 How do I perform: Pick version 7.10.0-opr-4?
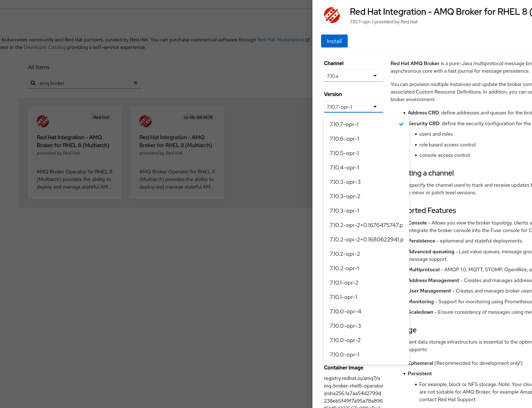366,312
